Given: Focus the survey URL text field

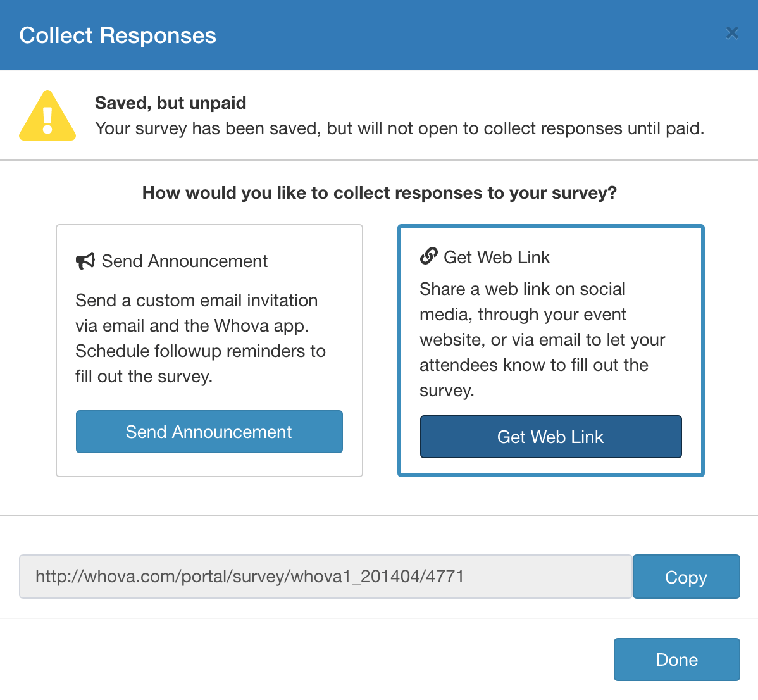Looking at the screenshot, I should [325, 577].
